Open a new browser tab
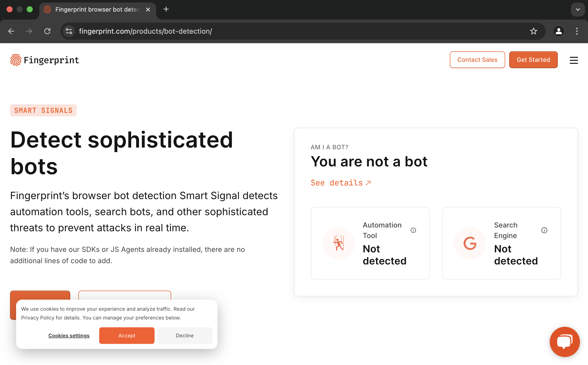The height and width of the screenshot is (365, 588). coord(166,10)
